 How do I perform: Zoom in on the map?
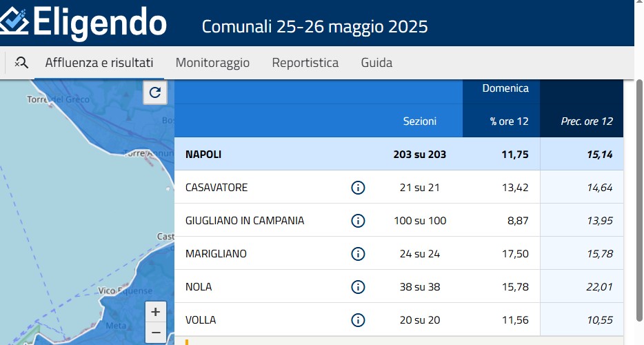pos(156,312)
